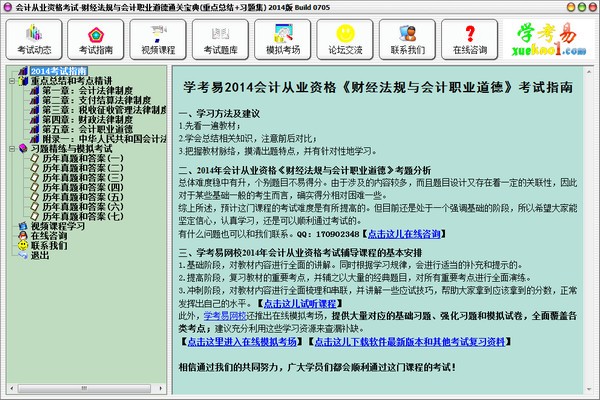
Task: Open the 考试指南 toolbar button
Action: [96, 40]
